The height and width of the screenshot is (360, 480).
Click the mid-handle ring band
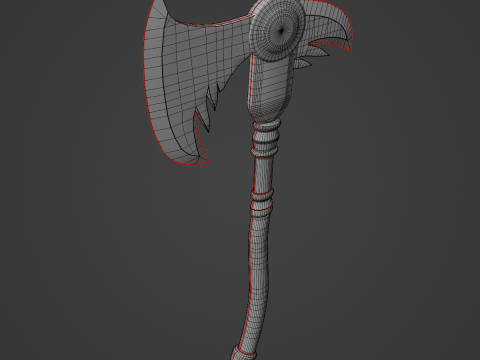[262, 203]
